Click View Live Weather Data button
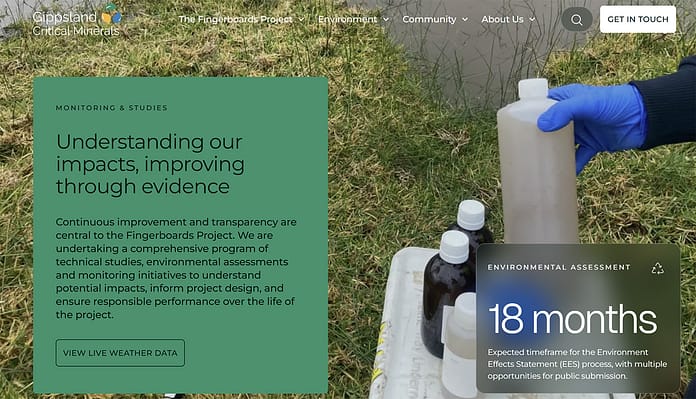 click(x=120, y=353)
